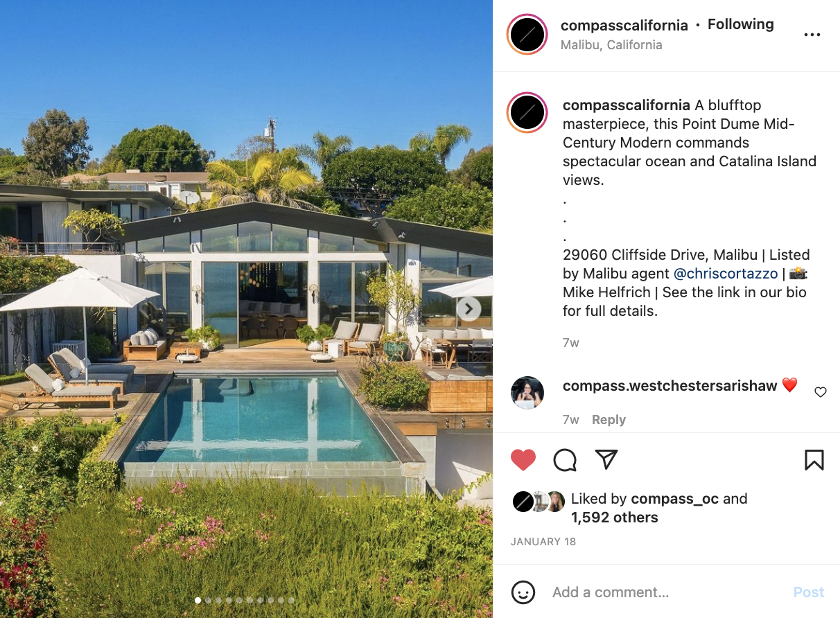Reply to the compass.westchestersarishaw comment
This screenshot has height=618, width=840.
coord(609,420)
